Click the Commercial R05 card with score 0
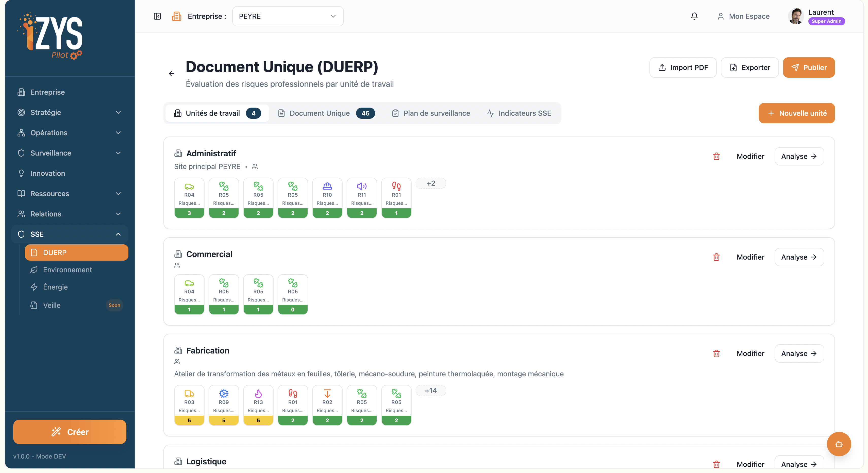Image resolution: width=868 pixels, height=473 pixels. click(x=293, y=294)
